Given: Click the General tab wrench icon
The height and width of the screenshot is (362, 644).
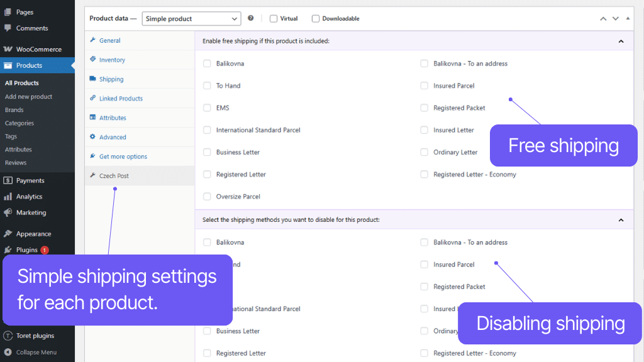Looking at the screenshot, I should click(x=92, y=40).
